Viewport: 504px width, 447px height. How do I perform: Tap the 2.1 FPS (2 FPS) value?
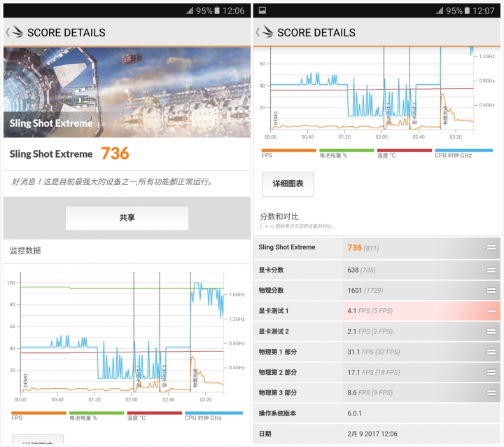click(370, 331)
